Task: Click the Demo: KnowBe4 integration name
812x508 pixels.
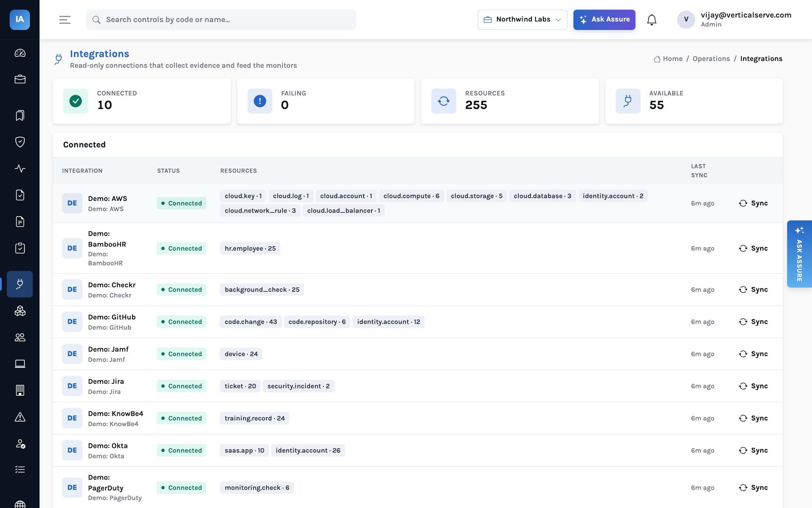Action: pyautogui.click(x=116, y=414)
